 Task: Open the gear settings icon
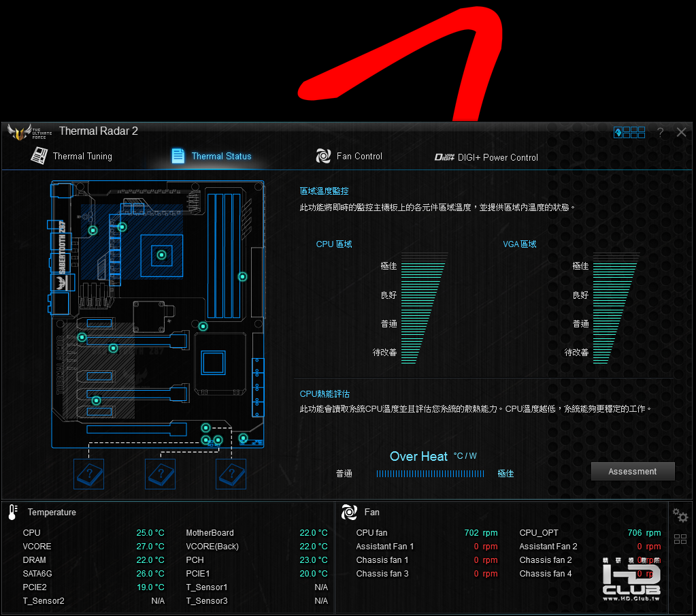pos(680,515)
